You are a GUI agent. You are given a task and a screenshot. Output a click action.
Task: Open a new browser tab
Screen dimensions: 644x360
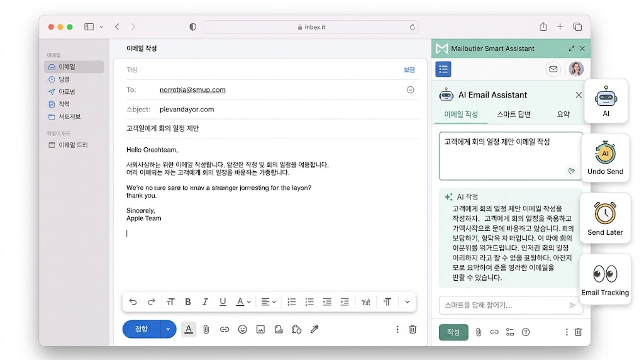560,26
